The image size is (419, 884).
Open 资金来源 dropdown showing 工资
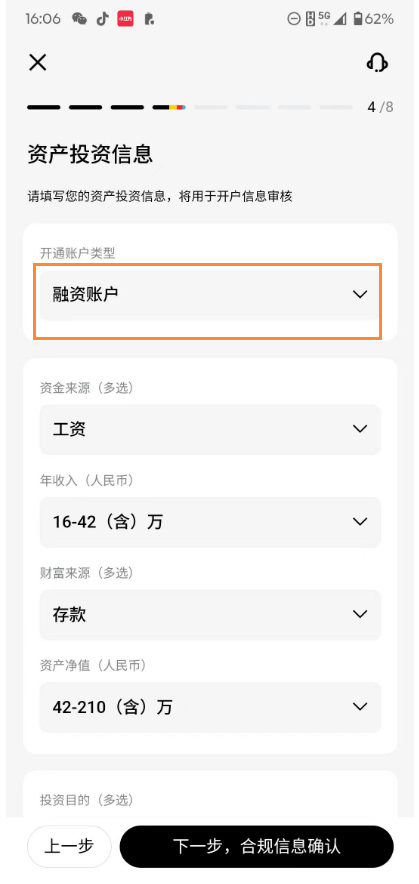[210, 430]
